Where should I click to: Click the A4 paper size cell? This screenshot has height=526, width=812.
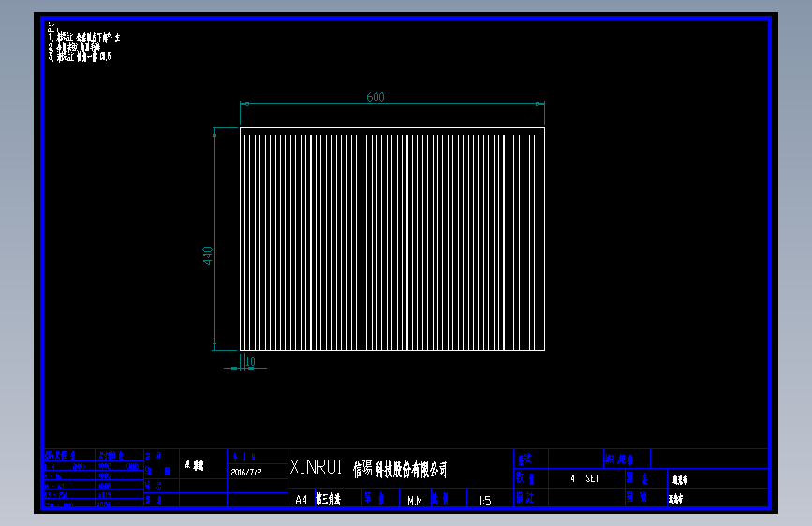pyautogui.click(x=301, y=500)
